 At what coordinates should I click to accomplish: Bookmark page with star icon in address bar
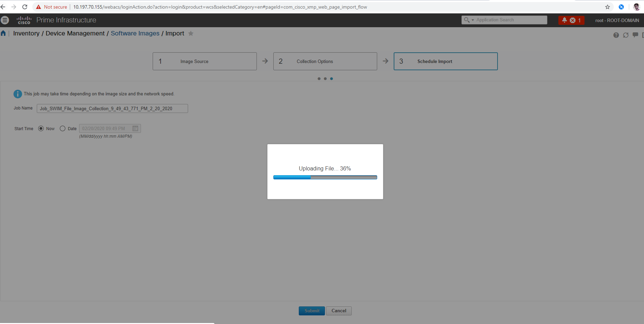click(608, 7)
